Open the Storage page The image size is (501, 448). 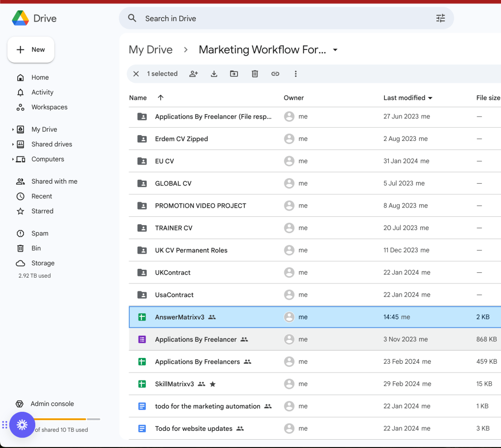(x=43, y=263)
